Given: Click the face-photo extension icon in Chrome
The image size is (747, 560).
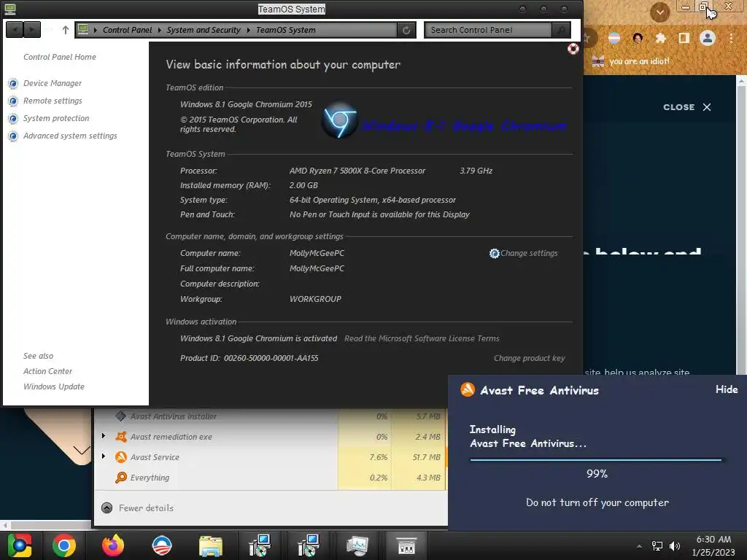Looking at the screenshot, I should (x=638, y=38).
